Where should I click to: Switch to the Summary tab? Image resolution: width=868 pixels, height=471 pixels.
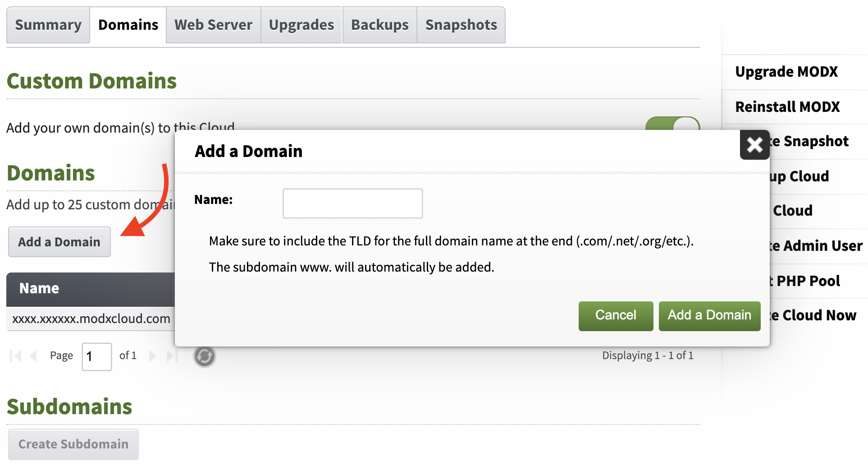48,25
